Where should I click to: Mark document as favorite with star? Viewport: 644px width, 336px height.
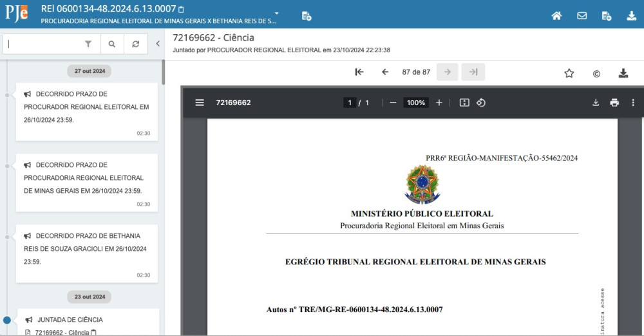pyautogui.click(x=569, y=74)
